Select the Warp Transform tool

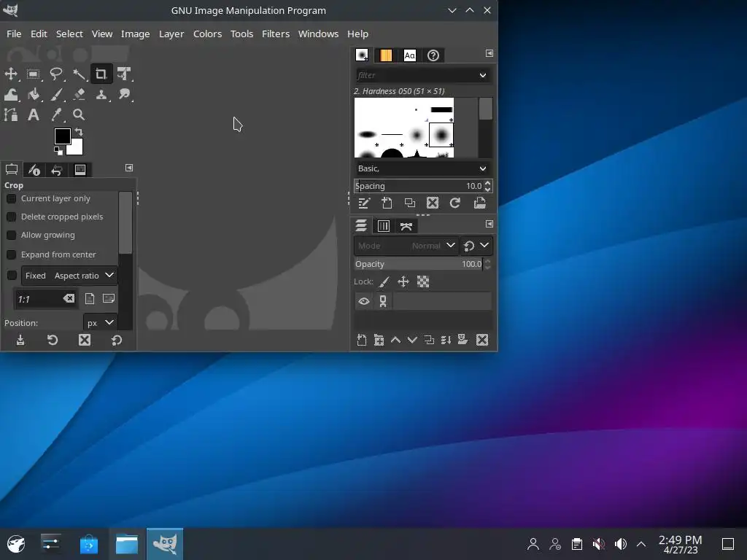(11, 94)
